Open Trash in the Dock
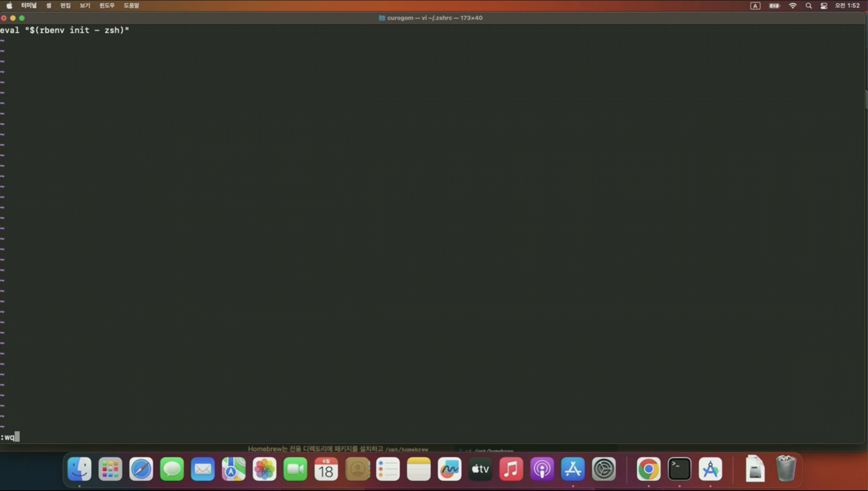This screenshot has width=868, height=491. pyautogui.click(x=786, y=469)
